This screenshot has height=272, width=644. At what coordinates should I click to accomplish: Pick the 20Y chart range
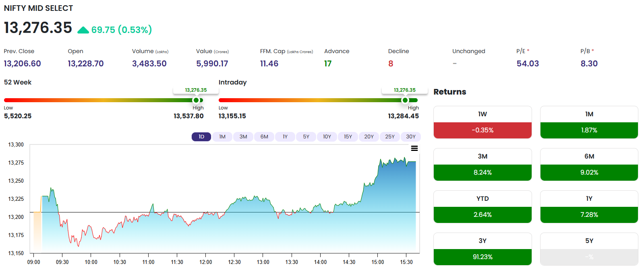(x=369, y=137)
